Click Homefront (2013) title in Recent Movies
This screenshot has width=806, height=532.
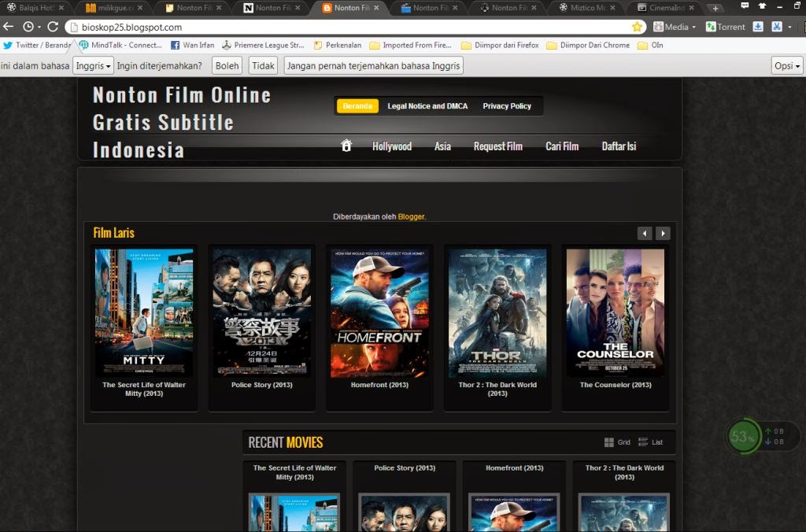pyautogui.click(x=515, y=468)
